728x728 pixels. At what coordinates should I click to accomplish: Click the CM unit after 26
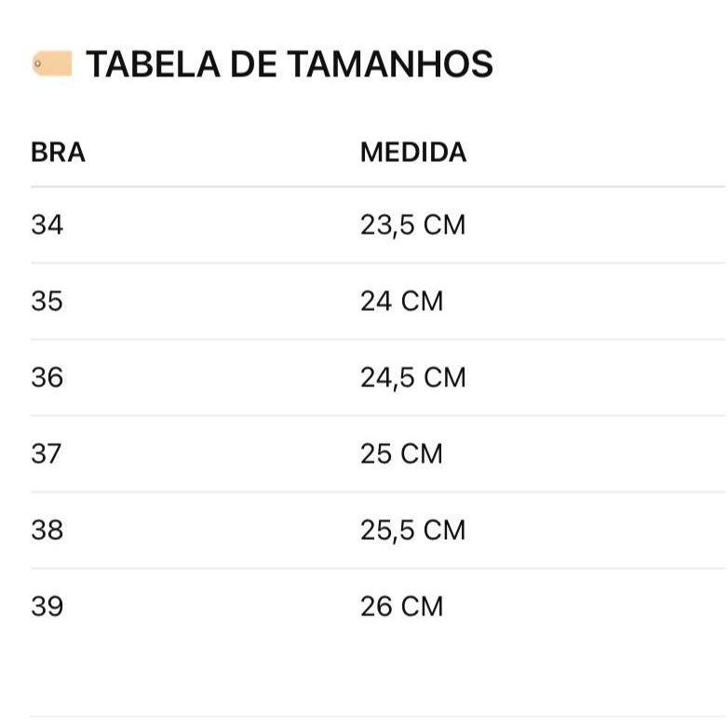pyautogui.click(x=422, y=606)
